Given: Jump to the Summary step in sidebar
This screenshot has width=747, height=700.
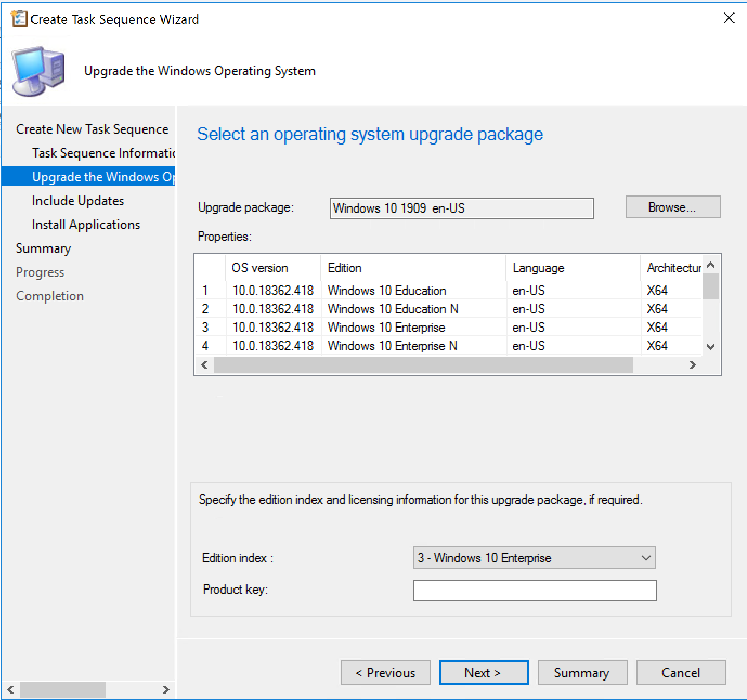Looking at the screenshot, I should click(x=43, y=248).
